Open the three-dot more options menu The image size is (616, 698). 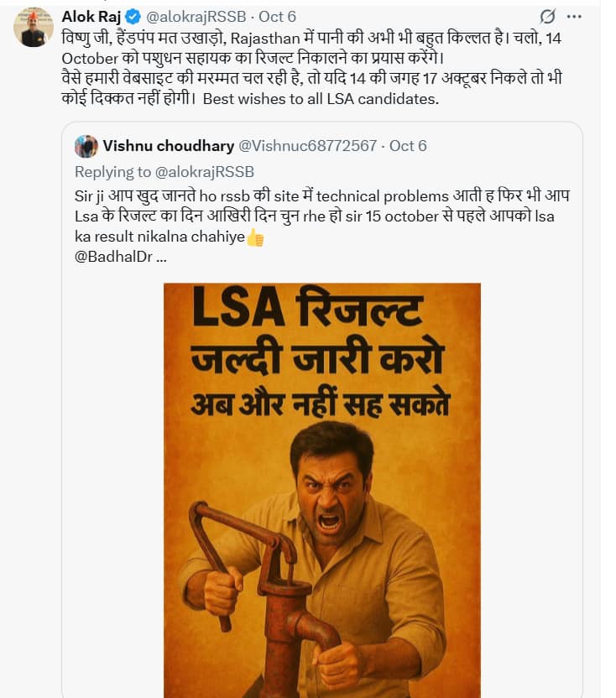(574, 17)
